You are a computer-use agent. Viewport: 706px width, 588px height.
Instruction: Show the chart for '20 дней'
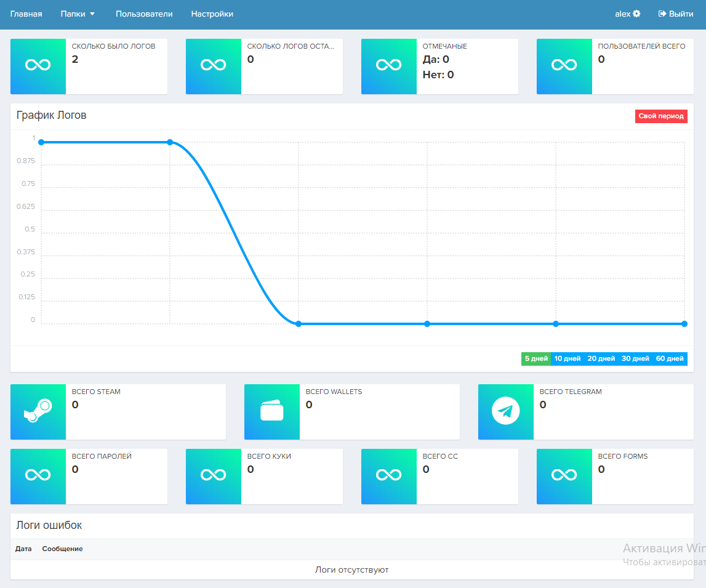(x=601, y=359)
